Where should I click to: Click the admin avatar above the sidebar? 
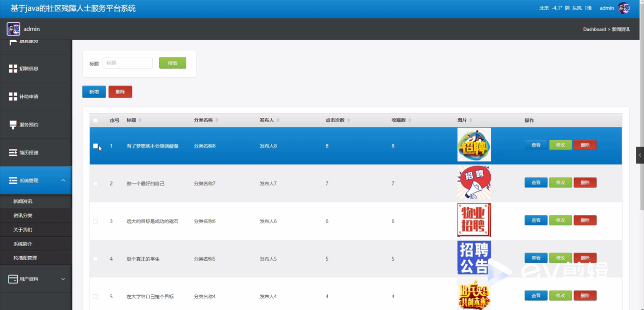[x=13, y=29]
